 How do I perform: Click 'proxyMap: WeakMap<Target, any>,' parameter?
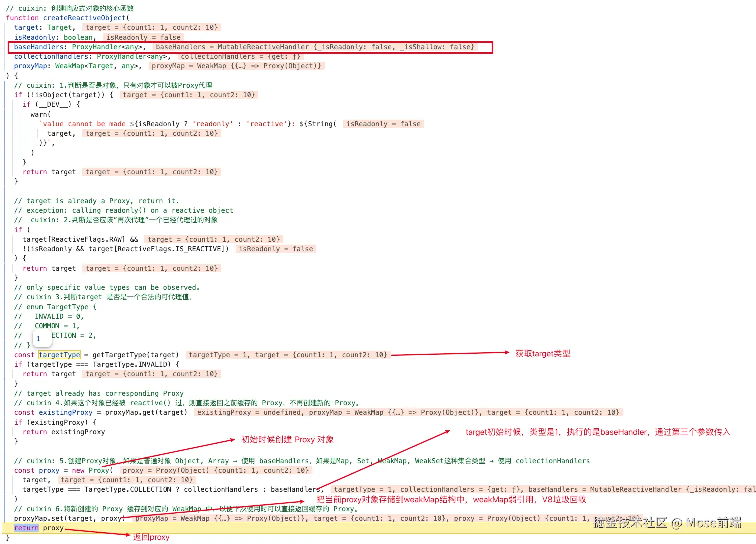(78, 66)
